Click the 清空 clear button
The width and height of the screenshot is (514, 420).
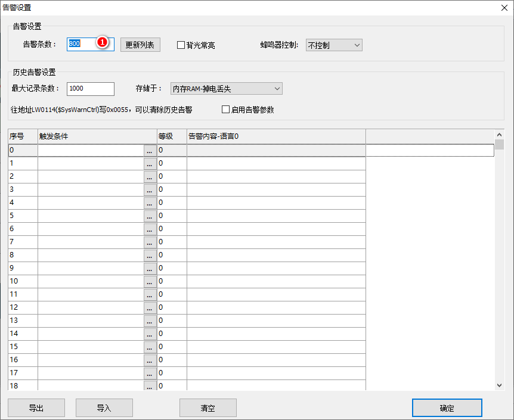tap(208, 408)
